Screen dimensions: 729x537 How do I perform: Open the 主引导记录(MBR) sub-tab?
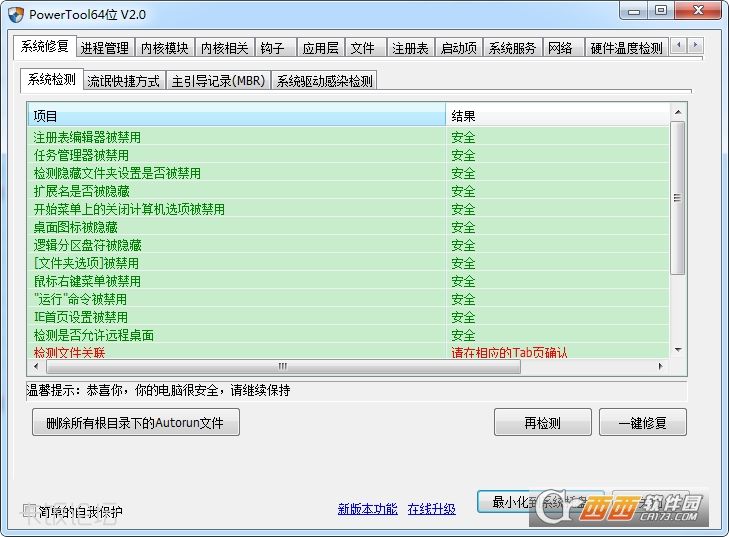coord(217,81)
